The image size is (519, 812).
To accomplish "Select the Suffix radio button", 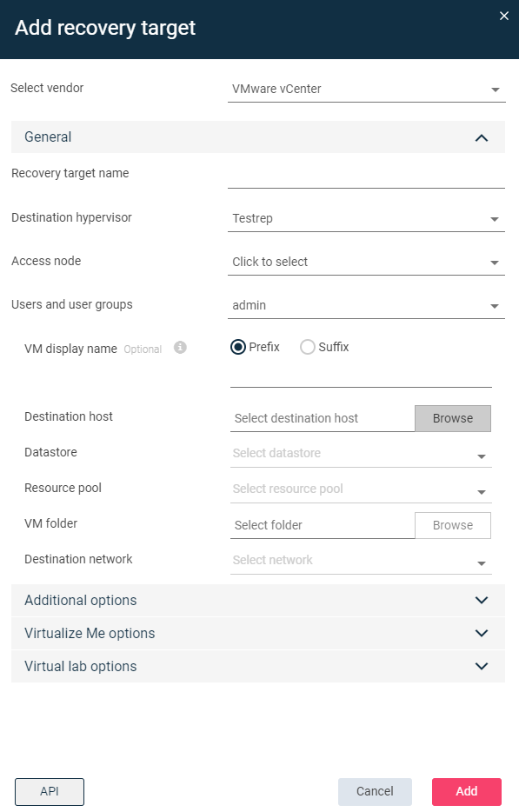I will click(307, 347).
